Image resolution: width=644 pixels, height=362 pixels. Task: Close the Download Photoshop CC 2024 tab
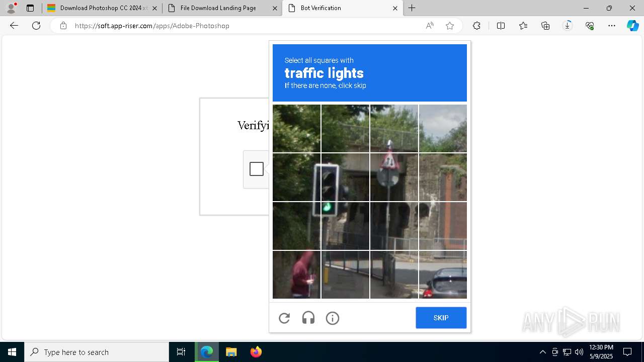(x=154, y=8)
